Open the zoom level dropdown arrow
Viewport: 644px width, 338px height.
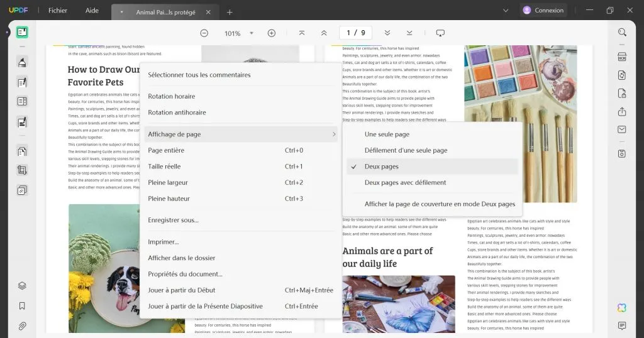click(252, 33)
